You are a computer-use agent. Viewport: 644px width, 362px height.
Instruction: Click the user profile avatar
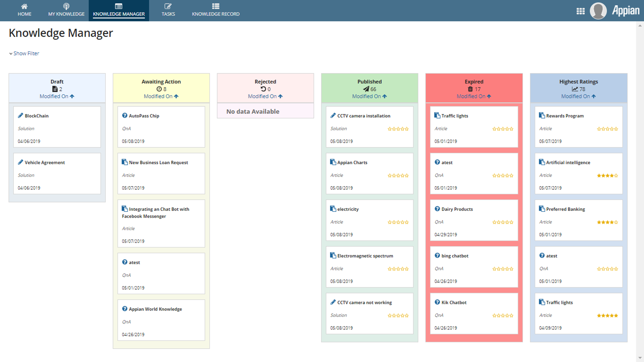click(x=598, y=11)
